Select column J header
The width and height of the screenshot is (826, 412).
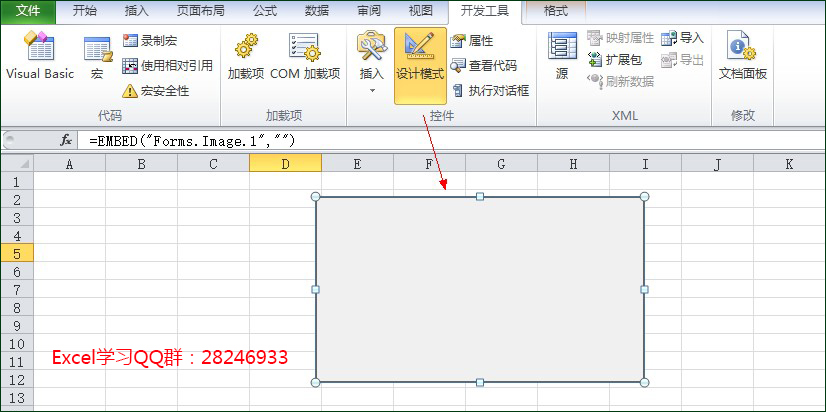pos(717,164)
